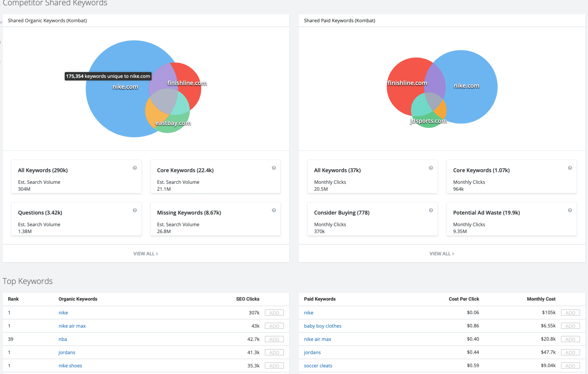This screenshot has height=374, width=588.
Task: Add paid keyword 'jordans' at $47.7k
Action: click(x=570, y=352)
